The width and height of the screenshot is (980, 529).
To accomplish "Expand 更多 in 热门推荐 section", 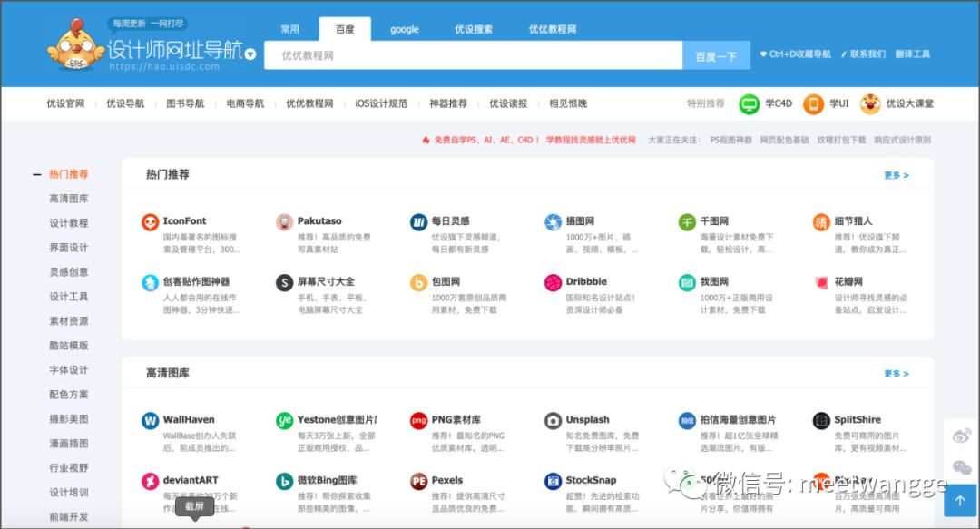I will (896, 175).
